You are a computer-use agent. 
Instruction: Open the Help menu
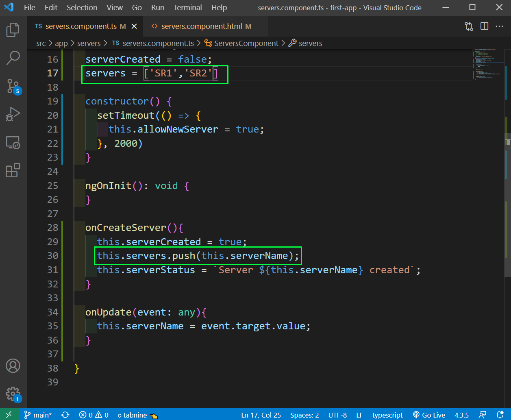[219, 7]
